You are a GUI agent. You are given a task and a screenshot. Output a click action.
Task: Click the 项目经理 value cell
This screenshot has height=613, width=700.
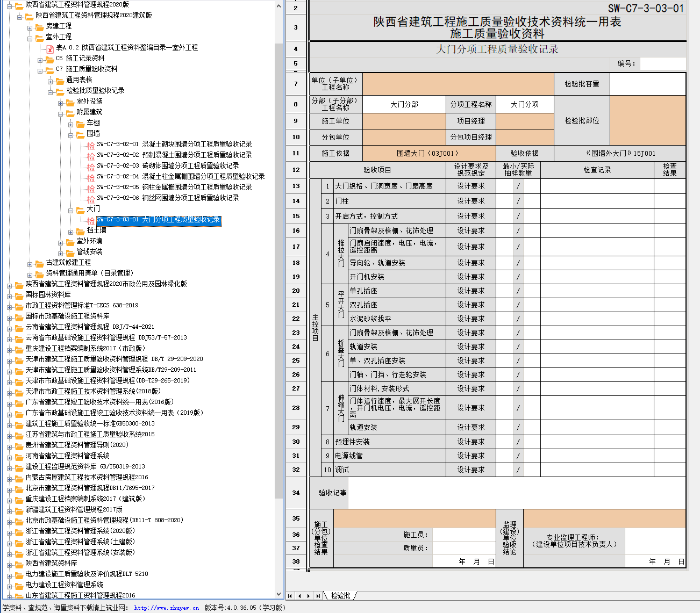[525, 121]
